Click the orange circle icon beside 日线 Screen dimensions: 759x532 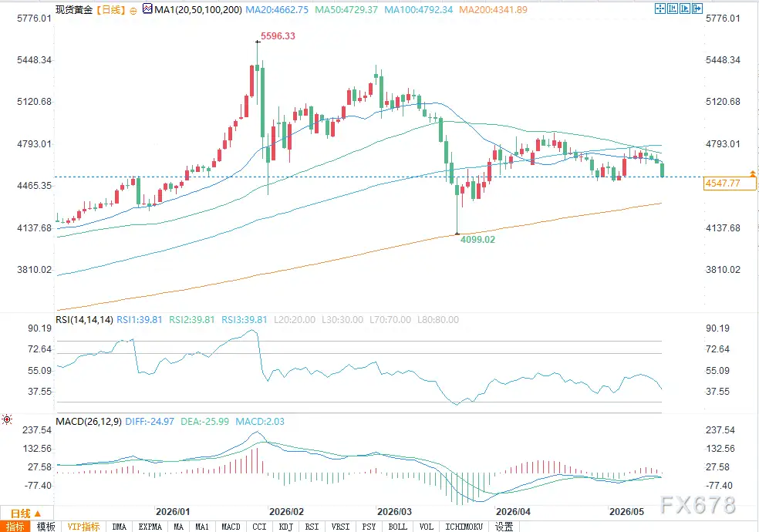(x=133, y=11)
